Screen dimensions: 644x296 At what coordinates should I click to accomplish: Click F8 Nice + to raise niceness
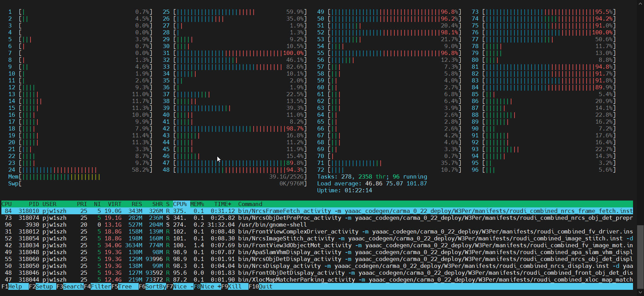point(207,286)
